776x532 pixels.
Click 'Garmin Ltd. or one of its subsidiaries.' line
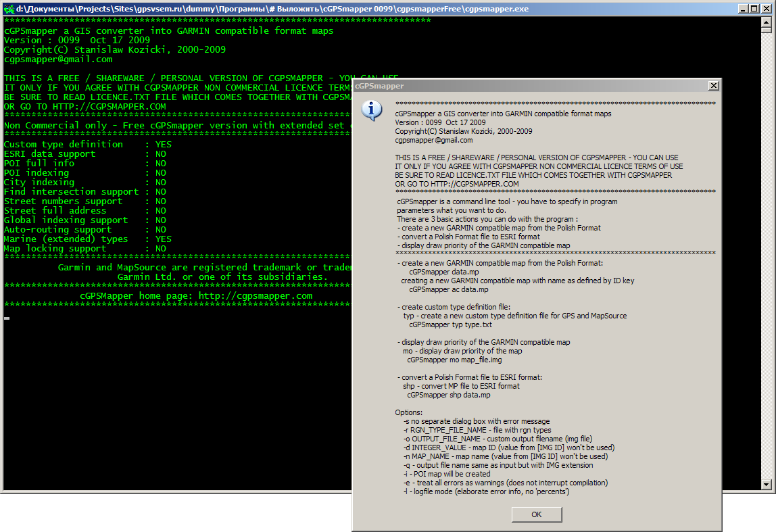pyautogui.click(x=222, y=277)
